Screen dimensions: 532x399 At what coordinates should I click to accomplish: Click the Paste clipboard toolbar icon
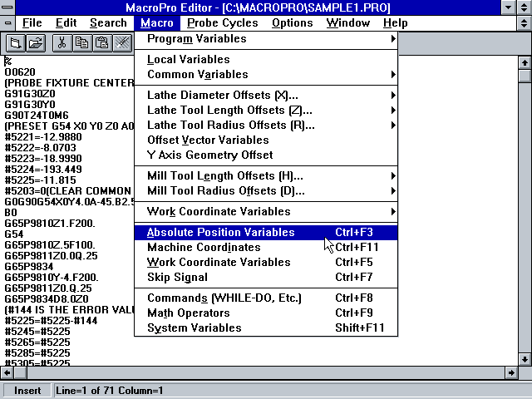pos(101,43)
